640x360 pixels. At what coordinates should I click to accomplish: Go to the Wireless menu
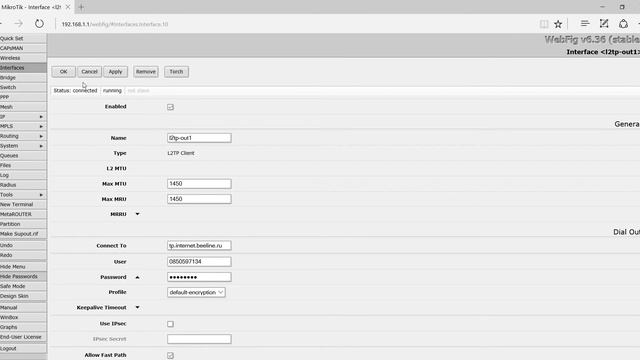(x=23, y=58)
